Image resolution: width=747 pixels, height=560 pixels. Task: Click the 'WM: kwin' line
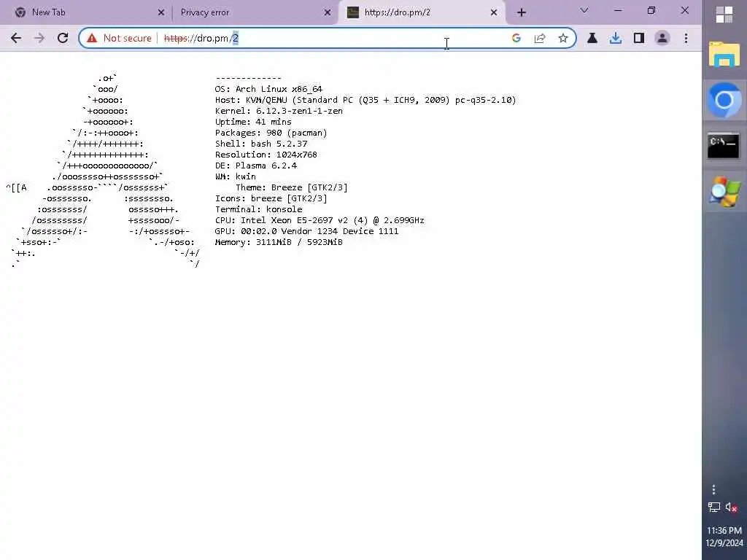236,176
